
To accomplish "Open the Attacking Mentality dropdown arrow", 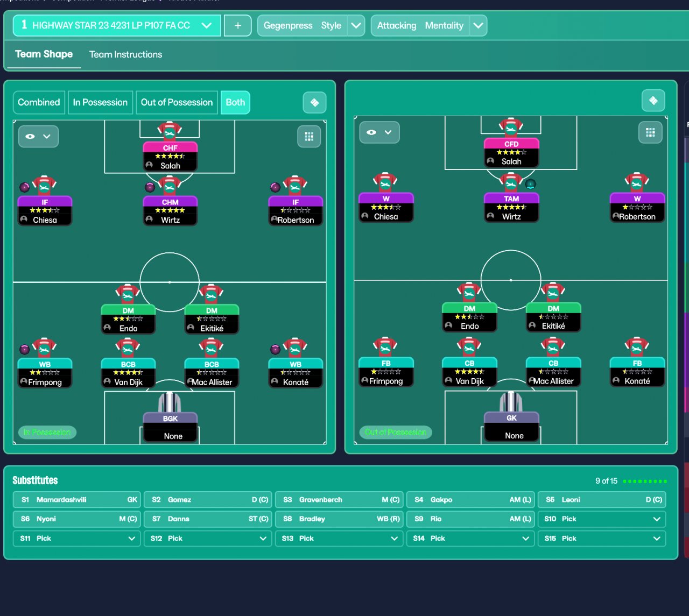I will 479,25.
